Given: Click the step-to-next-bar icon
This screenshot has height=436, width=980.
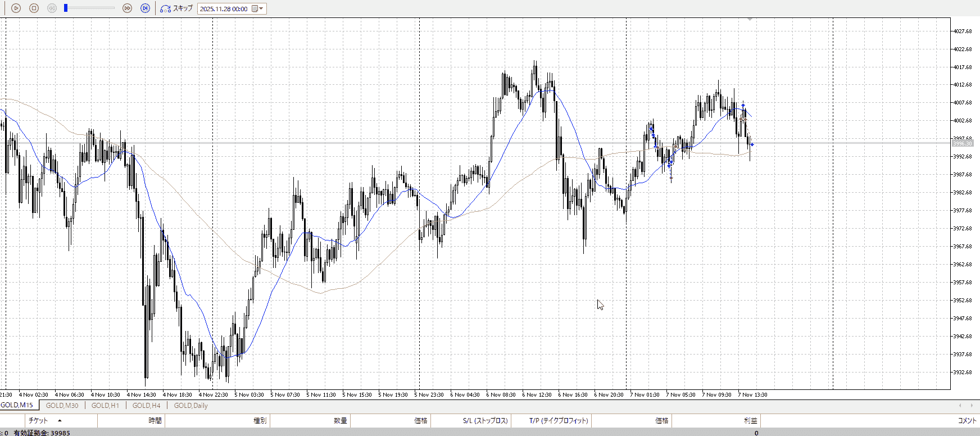Looking at the screenshot, I should point(145,8).
